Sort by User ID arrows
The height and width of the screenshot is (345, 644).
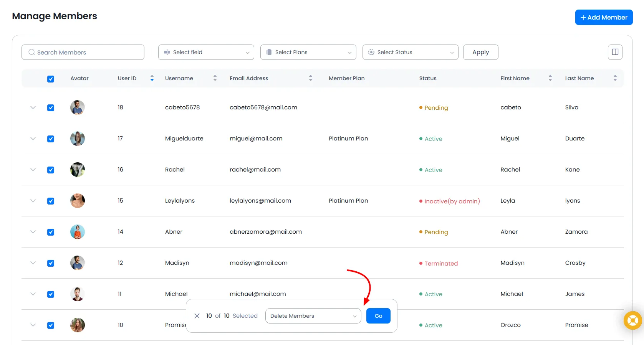(152, 78)
